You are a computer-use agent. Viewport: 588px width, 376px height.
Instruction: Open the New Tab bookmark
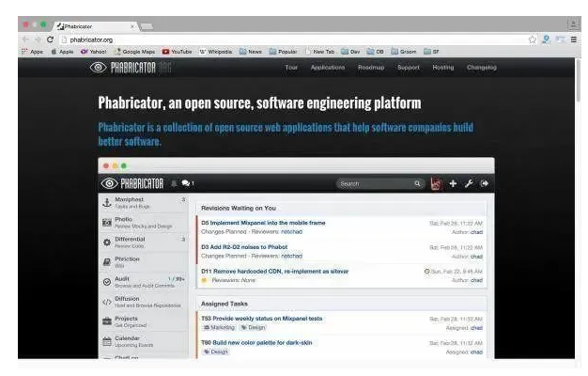319,52
